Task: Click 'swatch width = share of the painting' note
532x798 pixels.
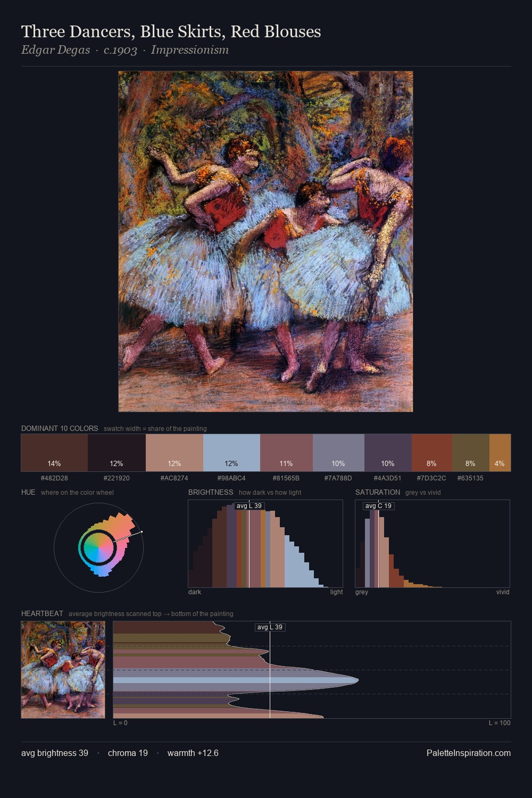Action: pos(155,428)
